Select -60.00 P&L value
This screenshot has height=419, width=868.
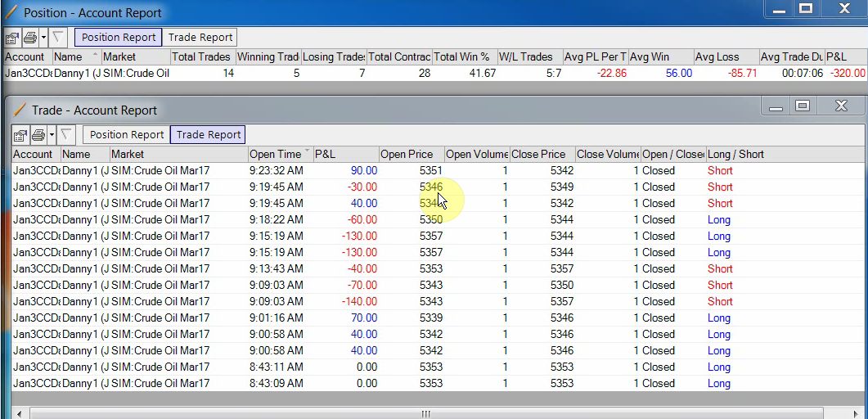coord(362,220)
